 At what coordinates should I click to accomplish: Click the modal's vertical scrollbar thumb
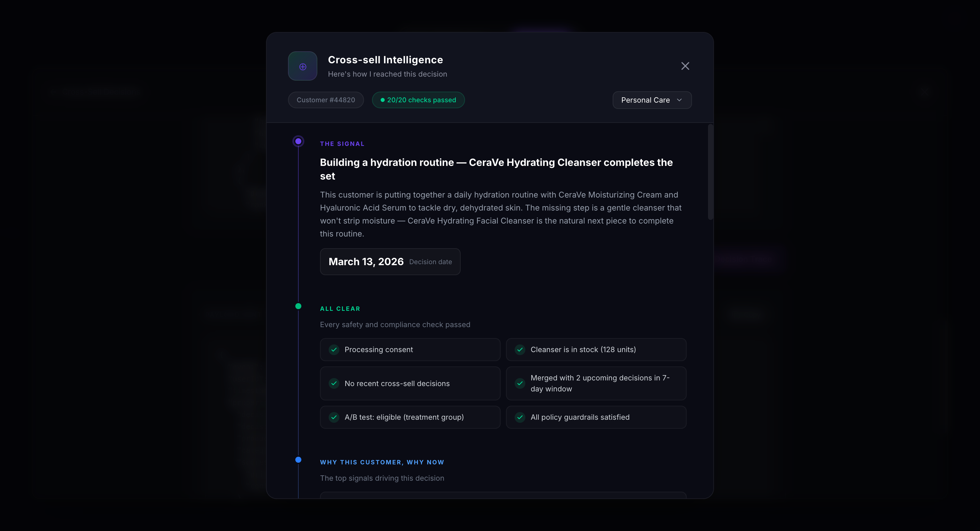[x=710, y=172]
